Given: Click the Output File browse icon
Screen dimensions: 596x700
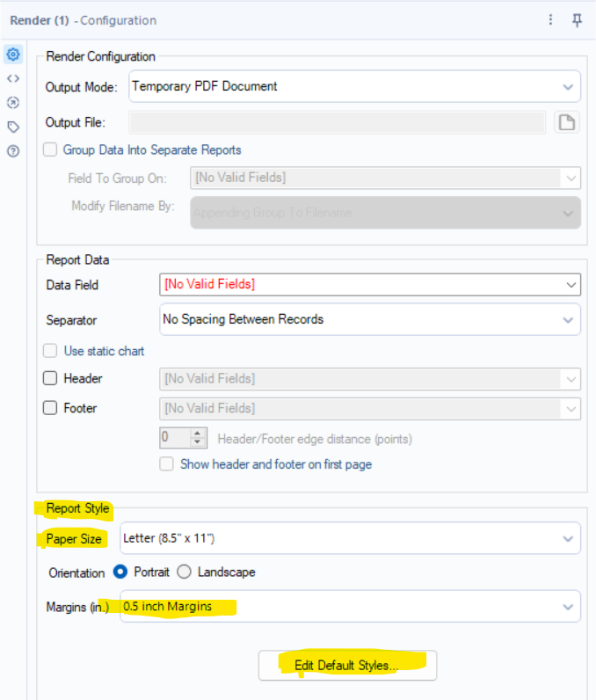Looking at the screenshot, I should pyautogui.click(x=567, y=122).
